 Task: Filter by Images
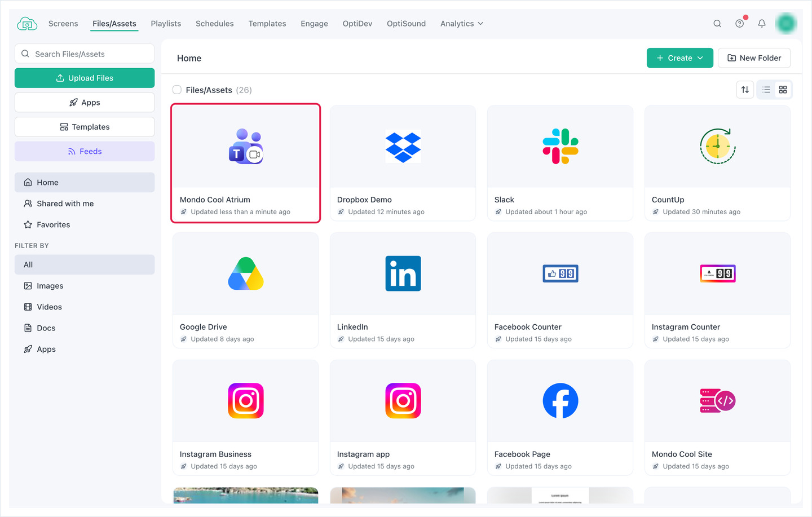pyautogui.click(x=85, y=286)
